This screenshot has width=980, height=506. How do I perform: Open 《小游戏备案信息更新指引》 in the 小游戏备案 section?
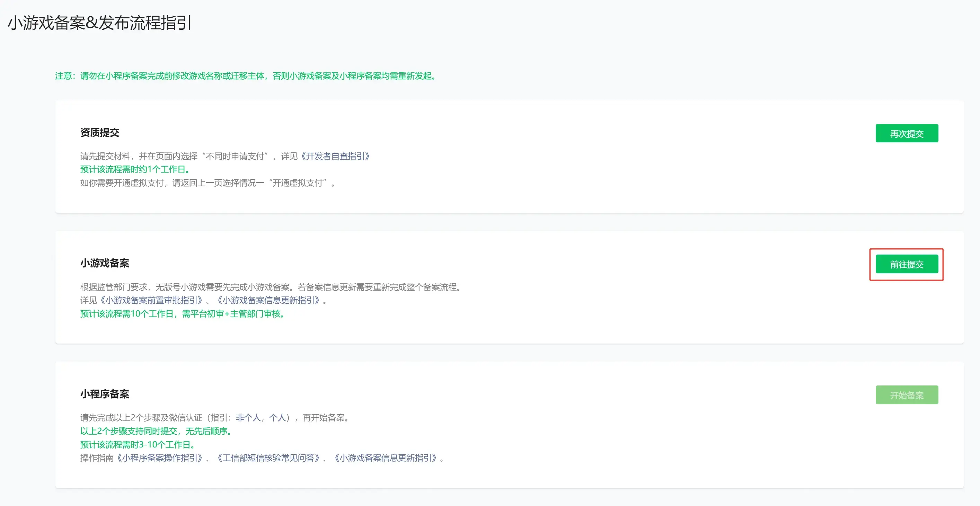pyautogui.click(x=268, y=300)
